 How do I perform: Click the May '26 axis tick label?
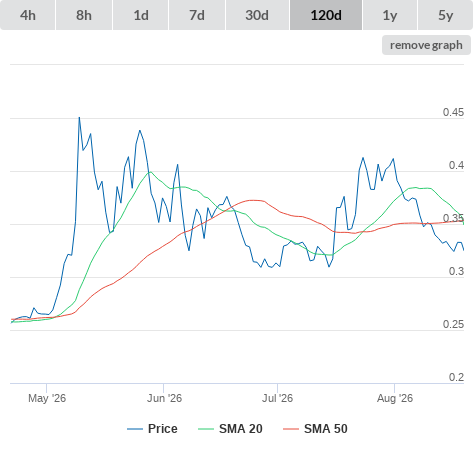47,398
